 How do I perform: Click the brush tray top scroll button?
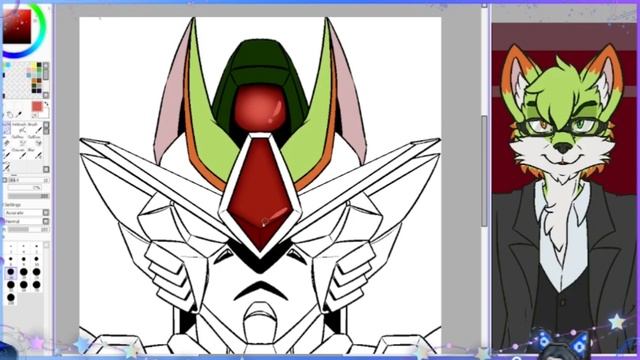tap(46, 125)
